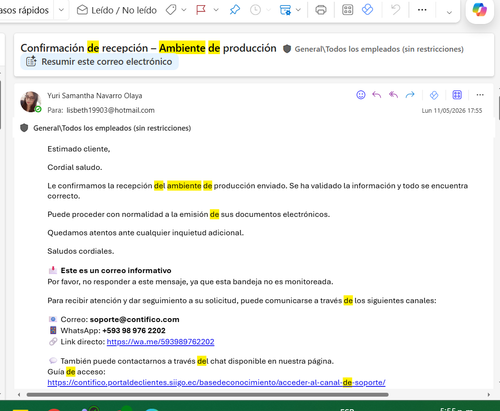Viewport: 500px width, 411px height.
Task: Expand the flag options dropdown arrow
Action: click(216, 10)
